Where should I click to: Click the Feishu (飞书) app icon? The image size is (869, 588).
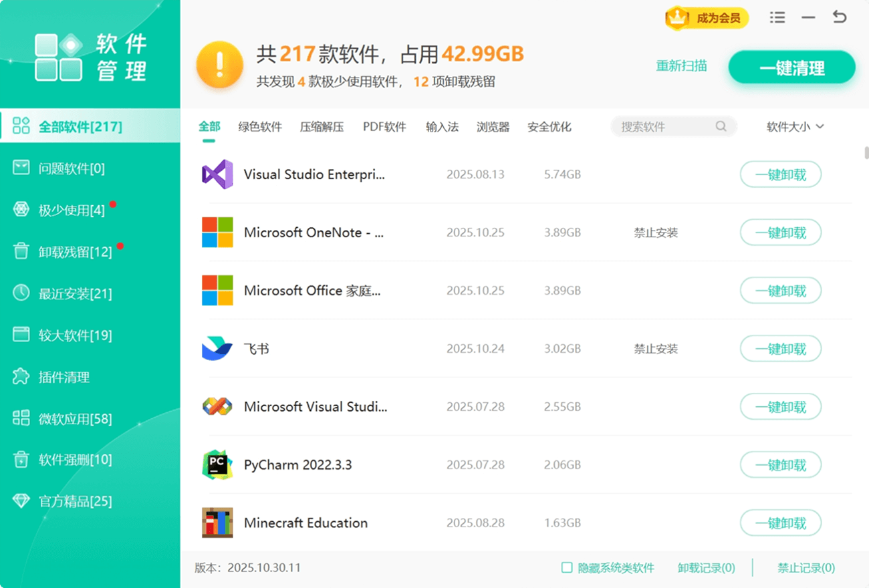[x=217, y=349]
